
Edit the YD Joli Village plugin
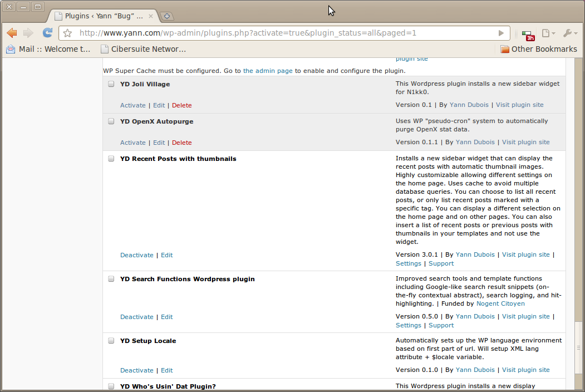pos(159,105)
